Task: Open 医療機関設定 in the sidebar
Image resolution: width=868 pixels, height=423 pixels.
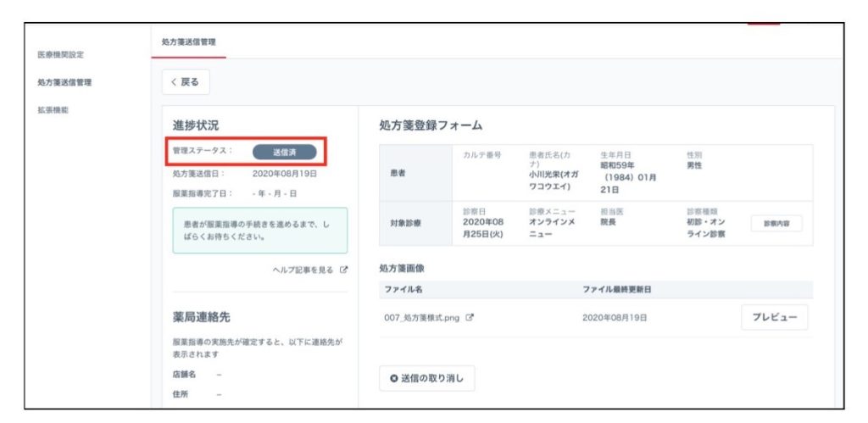Action: click(x=60, y=54)
